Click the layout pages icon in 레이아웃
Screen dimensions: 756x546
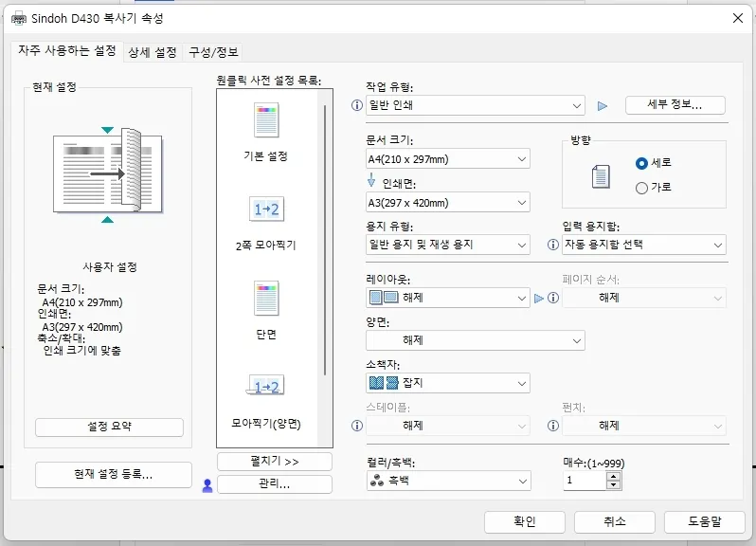pyautogui.click(x=384, y=297)
